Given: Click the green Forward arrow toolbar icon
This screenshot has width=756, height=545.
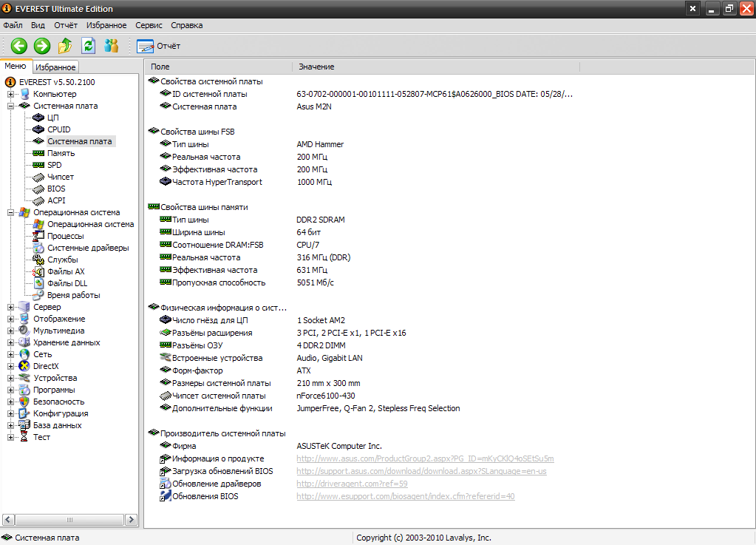Looking at the screenshot, I should click(x=42, y=46).
